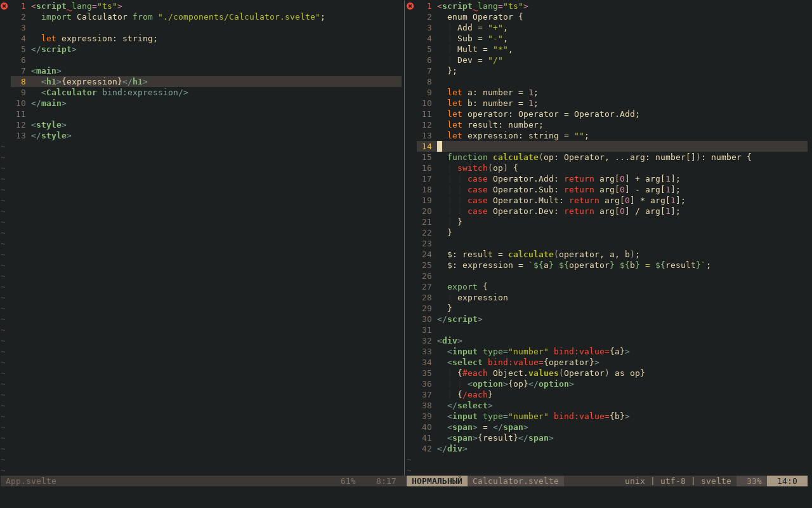This screenshot has width=812, height=508.
Task: Click the {/each} closing block
Action: coord(475,394)
